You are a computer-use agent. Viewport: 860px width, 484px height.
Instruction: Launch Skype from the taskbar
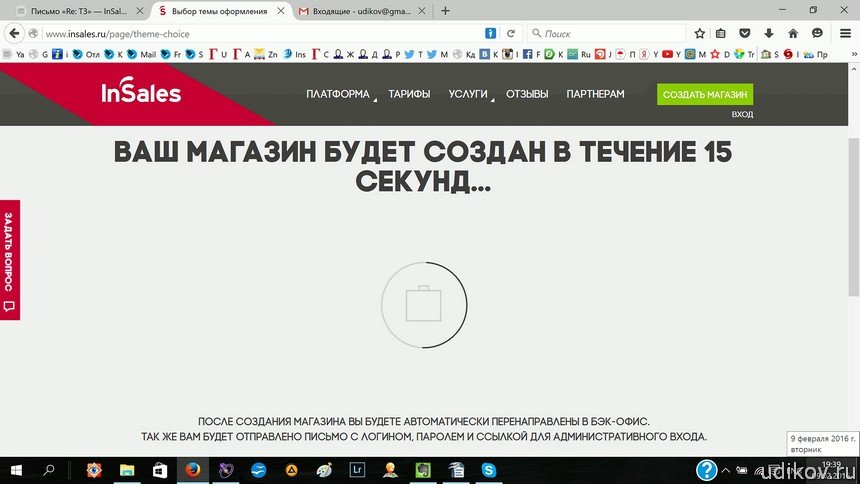[488, 469]
